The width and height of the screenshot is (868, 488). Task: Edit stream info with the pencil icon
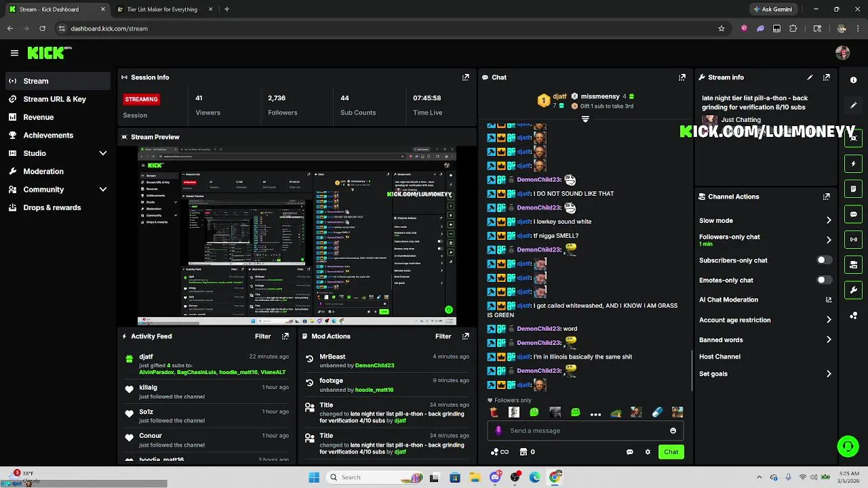pos(810,77)
